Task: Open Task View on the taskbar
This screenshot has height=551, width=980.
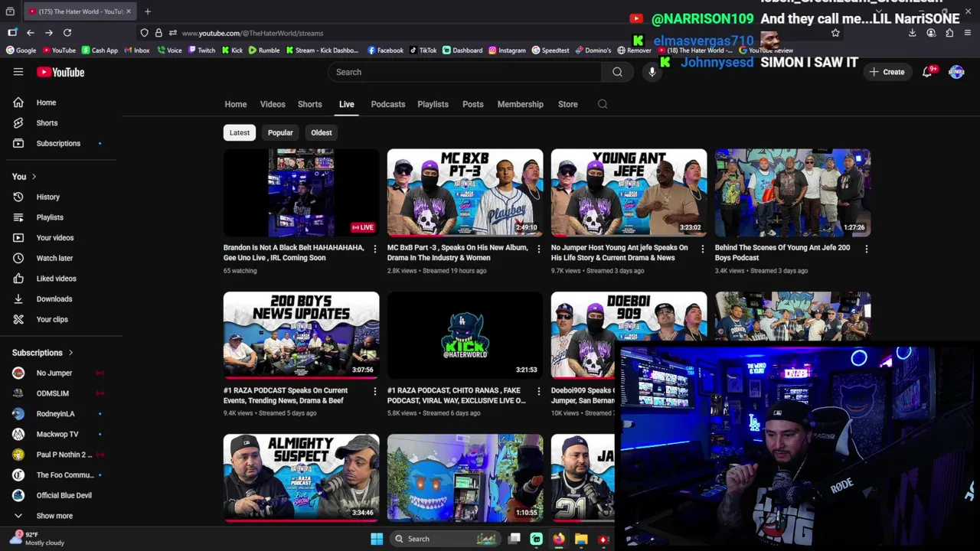Action: 514,539
